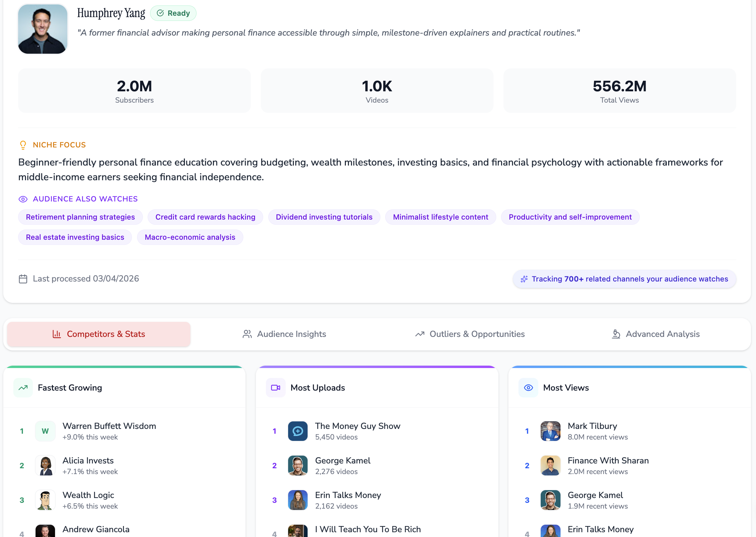Open the Andrew Giancola channel name
The height and width of the screenshot is (537, 756).
tap(96, 529)
